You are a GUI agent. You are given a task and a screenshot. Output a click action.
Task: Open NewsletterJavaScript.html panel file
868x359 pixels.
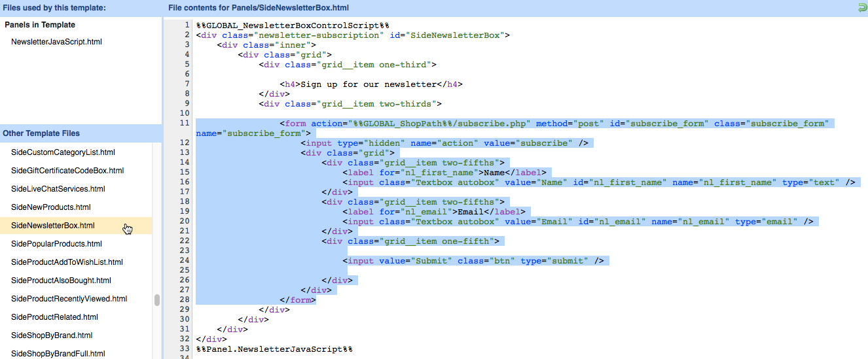click(56, 42)
